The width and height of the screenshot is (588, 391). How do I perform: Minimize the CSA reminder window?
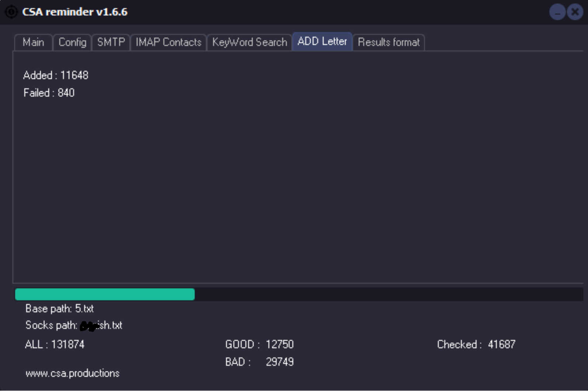click(x=557, y=12)
